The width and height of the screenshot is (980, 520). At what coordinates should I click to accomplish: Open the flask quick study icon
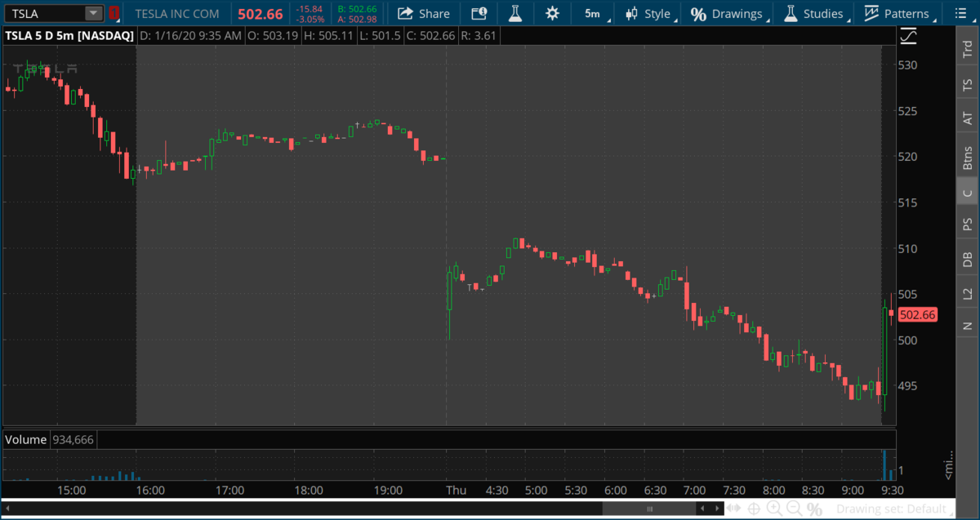pos(514,13)
